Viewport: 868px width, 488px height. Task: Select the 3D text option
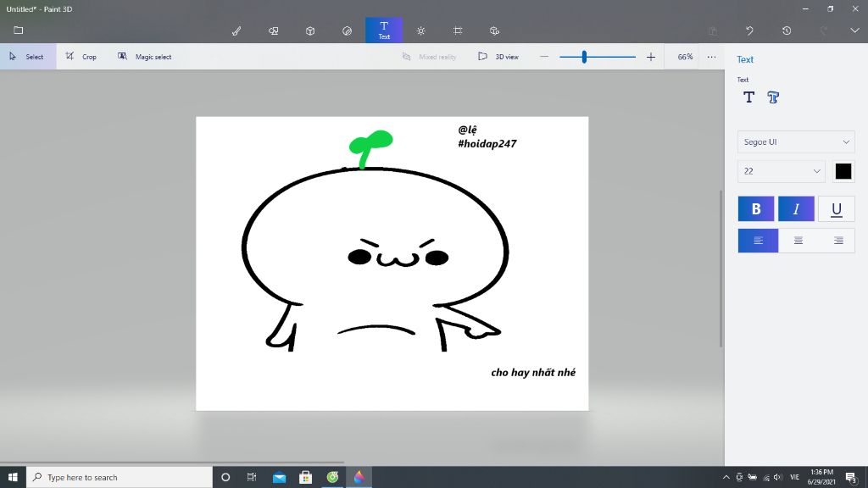click(x=773, y=97)
